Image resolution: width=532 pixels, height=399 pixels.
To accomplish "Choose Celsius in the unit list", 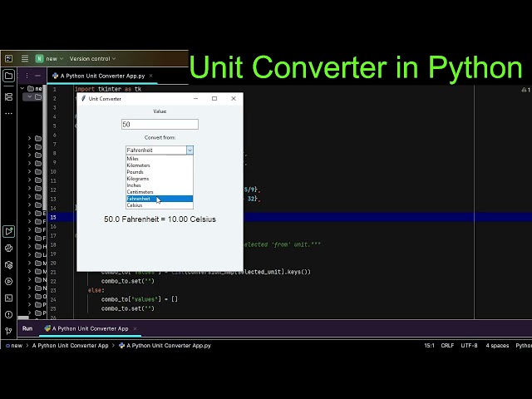I will tap(160, 205).
